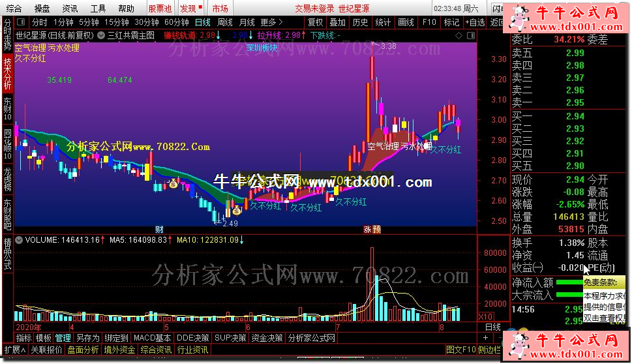The width and height of the screenshot is (632, 364).
Task: Open 关联报价 tab
Action: pos(47,350)
